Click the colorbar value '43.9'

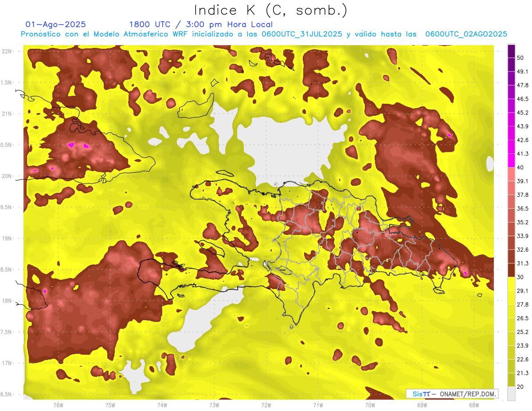tap(522, 126)
